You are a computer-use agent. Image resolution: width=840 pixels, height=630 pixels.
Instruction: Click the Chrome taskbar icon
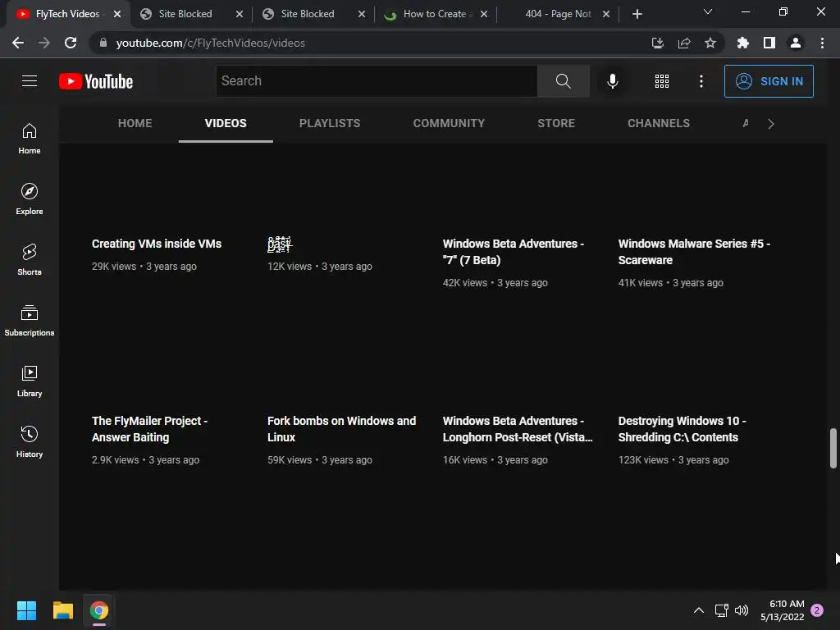tap(99, 610)
